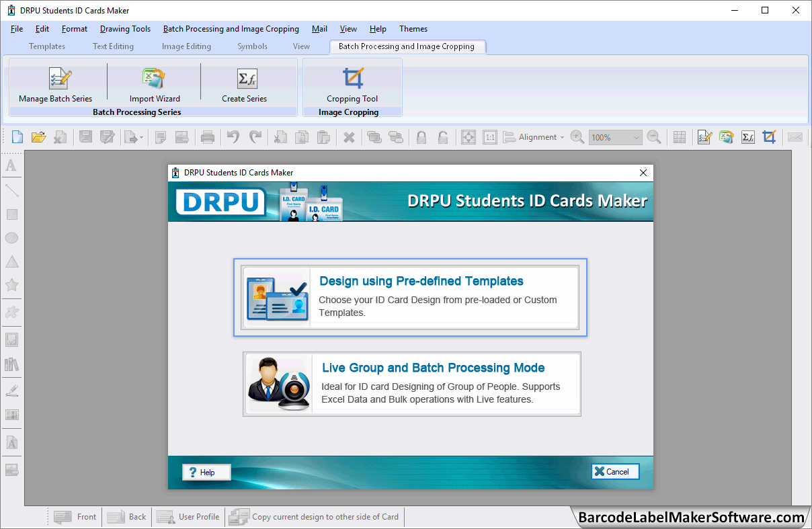Click the save disk toolbar icon
The width and height of the screenshot is (812, 529).
86,137
